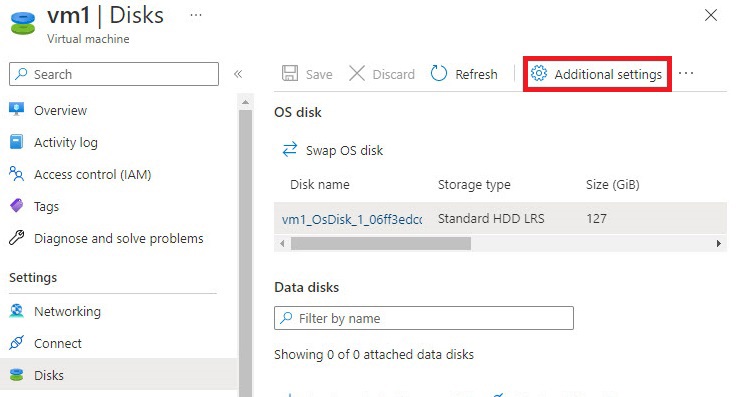Click the horizontal scrollbar left arrow
The height and width of the screenshot is (397, 740).
pos(282,244)
